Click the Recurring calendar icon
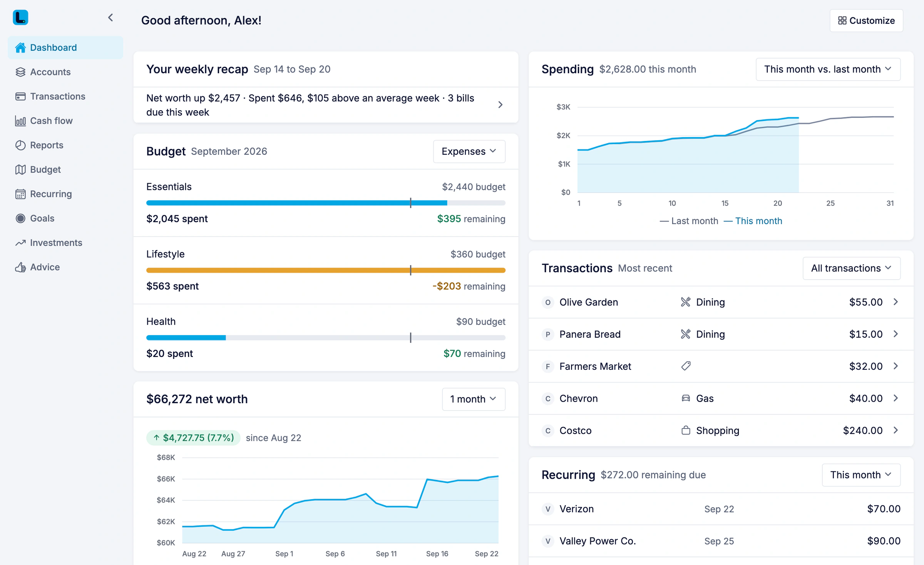The height and width of the screenshot is (565, 924). pos(20,194)
